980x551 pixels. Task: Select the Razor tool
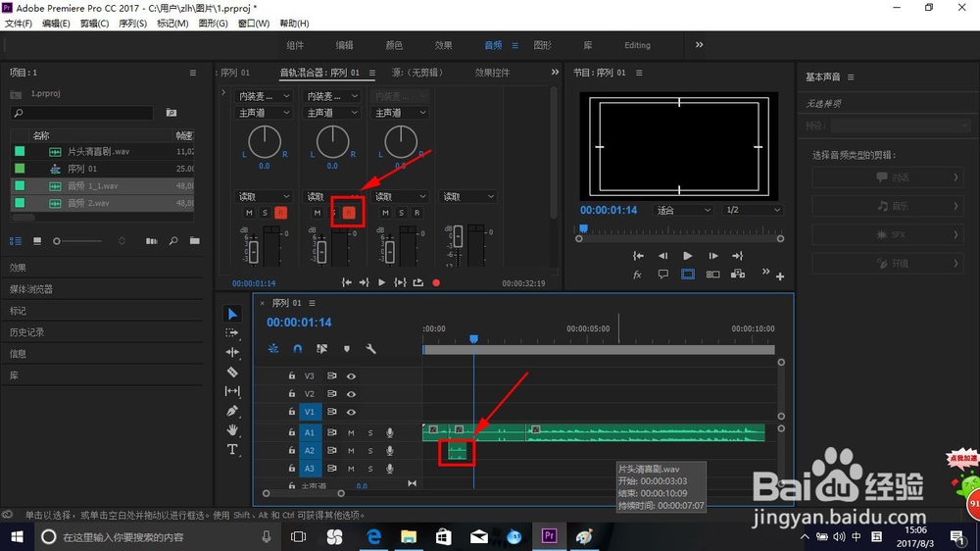232,372
